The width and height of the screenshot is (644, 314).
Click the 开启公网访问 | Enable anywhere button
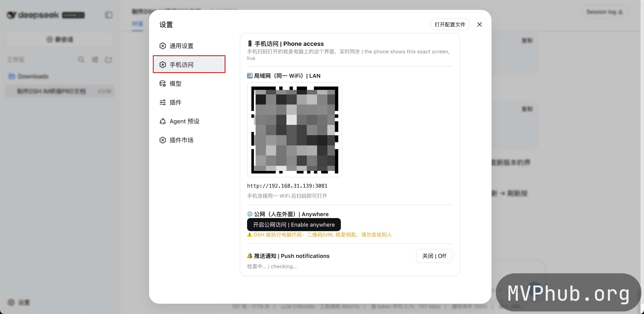point(294,225)
